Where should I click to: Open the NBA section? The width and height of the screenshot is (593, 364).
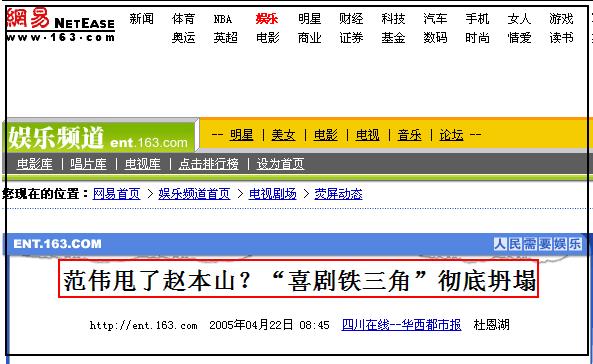pyautogui.click(x=223, y=19)
